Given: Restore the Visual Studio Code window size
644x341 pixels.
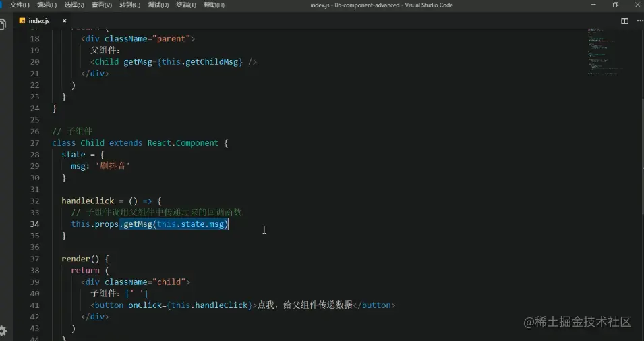Looking at the screenshot, I should pos(615,5).
